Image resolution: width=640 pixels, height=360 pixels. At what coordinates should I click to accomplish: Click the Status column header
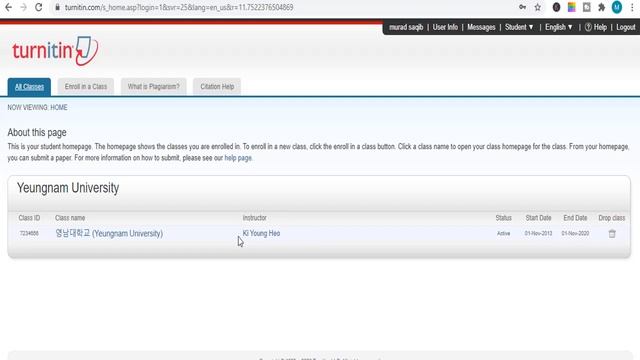tap(503, 218)
